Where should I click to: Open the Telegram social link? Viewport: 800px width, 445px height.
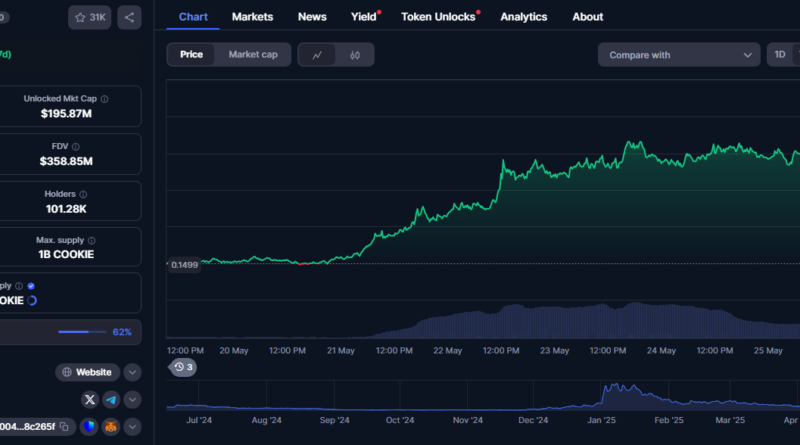click(111, 399)
